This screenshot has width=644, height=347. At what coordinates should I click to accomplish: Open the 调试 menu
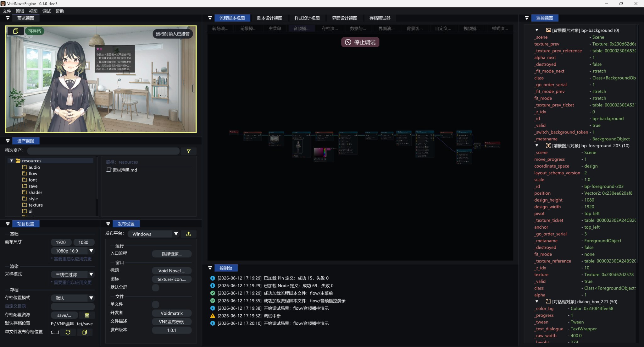47,11
